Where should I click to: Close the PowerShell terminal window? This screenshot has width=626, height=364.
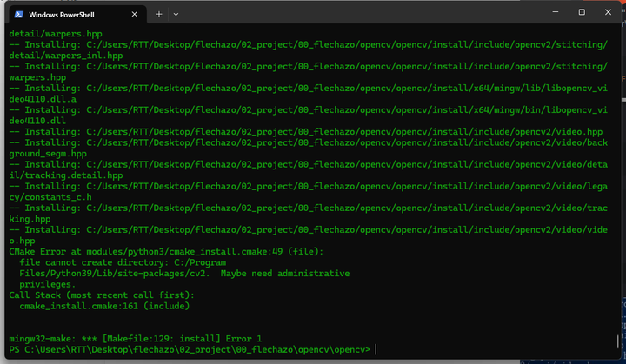pyautogui.click(x=608, y=12)
